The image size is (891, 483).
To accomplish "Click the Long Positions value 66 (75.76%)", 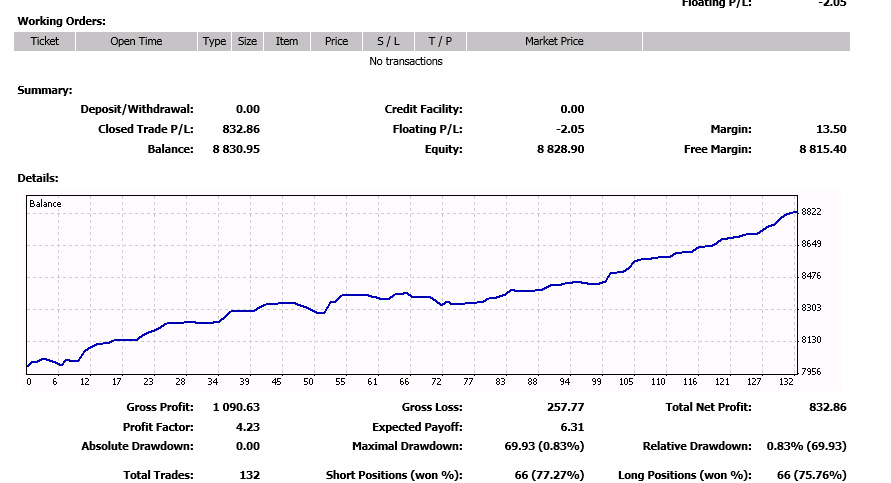I will (811, 475).
